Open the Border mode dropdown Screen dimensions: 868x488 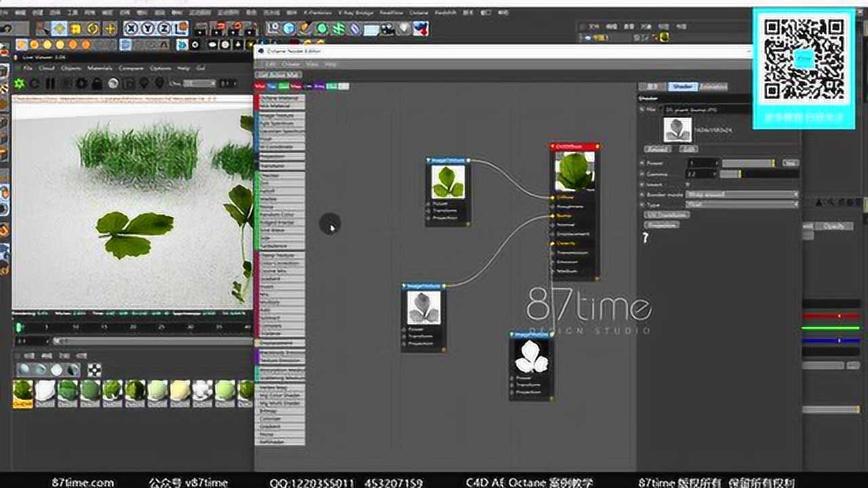click(742, 195)
